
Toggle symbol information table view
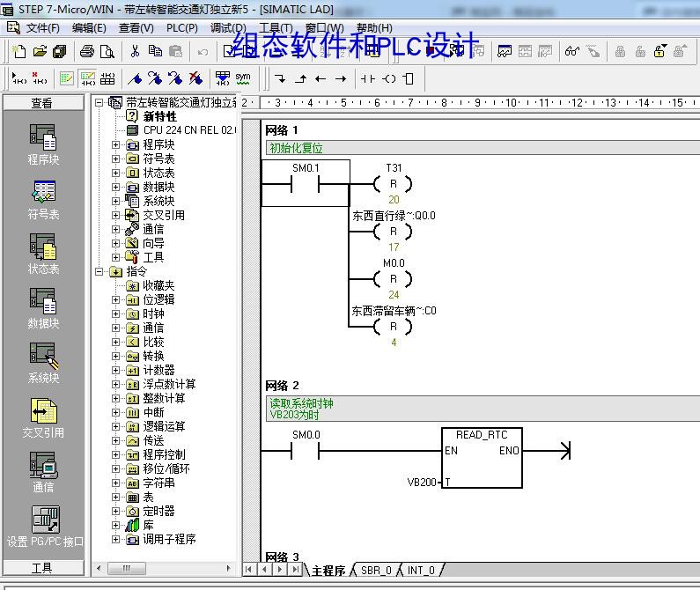(x=107, y=78)
